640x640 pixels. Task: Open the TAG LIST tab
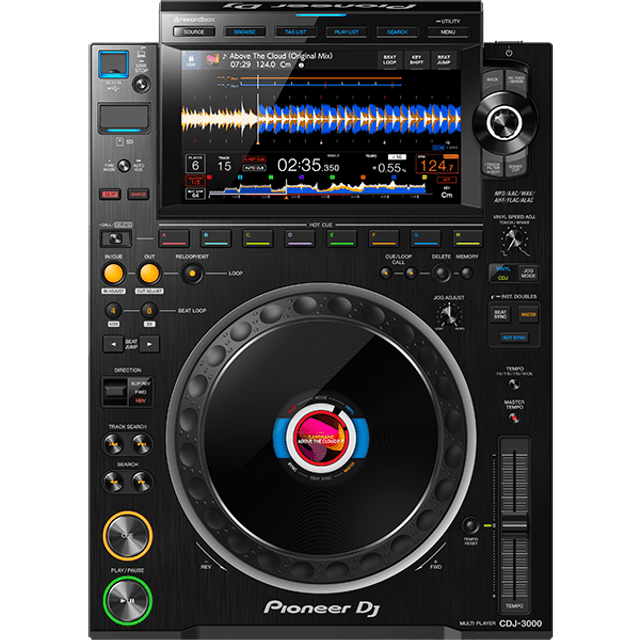coord(296,32)
